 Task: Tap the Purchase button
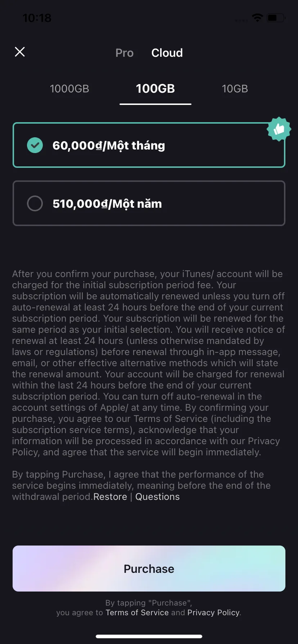[149, 569]
